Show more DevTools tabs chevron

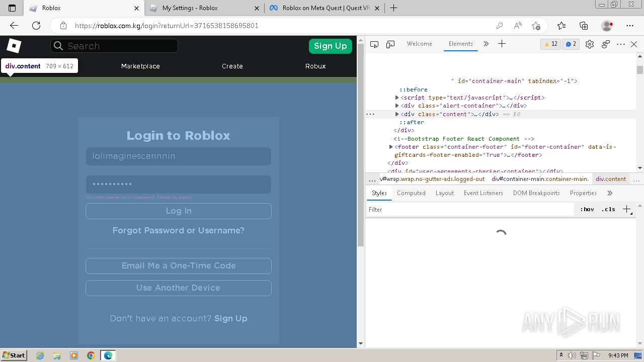pyautogui.click(x=486, y=44)
